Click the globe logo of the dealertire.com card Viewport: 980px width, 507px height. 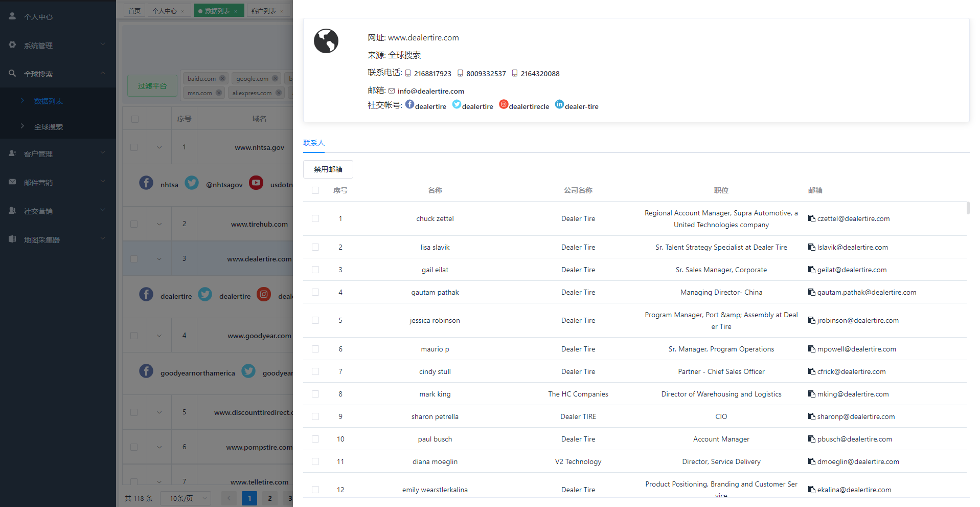pyautogui.click(x=326, y=41)
